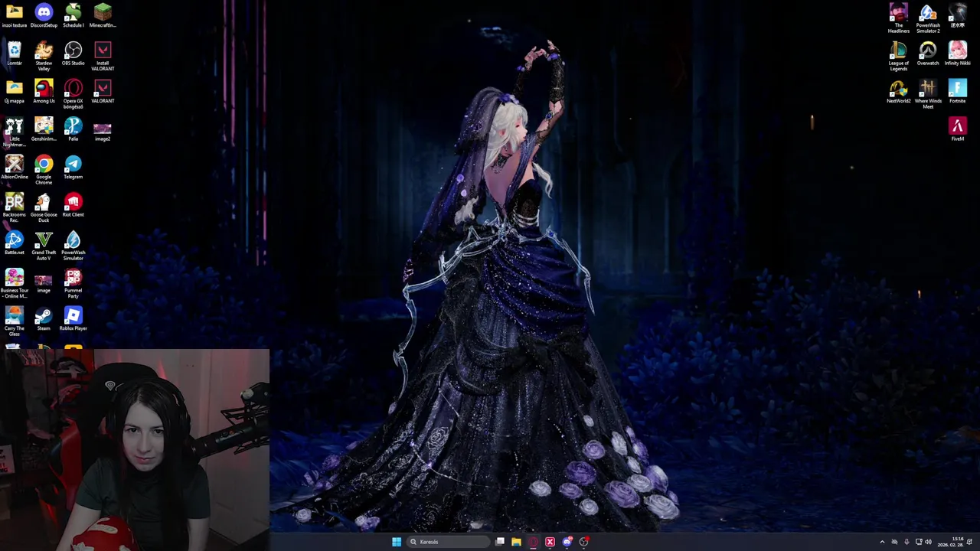Open the inzoi textura folder
Image resolution: width=980 pixels, height=551 pixels.
tap(15, 15)
